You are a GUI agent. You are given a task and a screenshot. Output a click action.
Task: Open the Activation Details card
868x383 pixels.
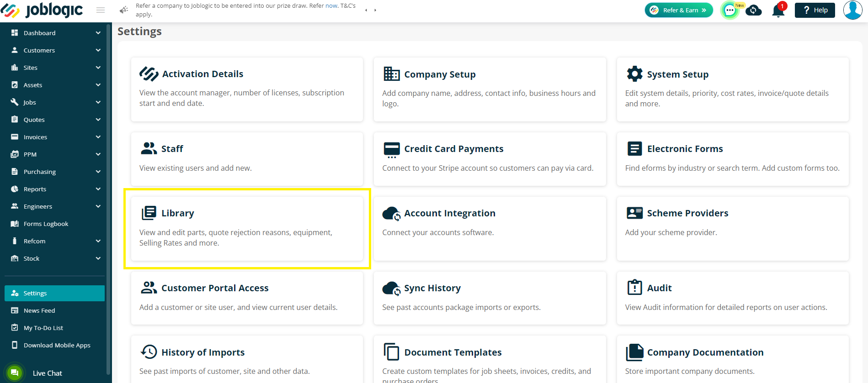247,89
